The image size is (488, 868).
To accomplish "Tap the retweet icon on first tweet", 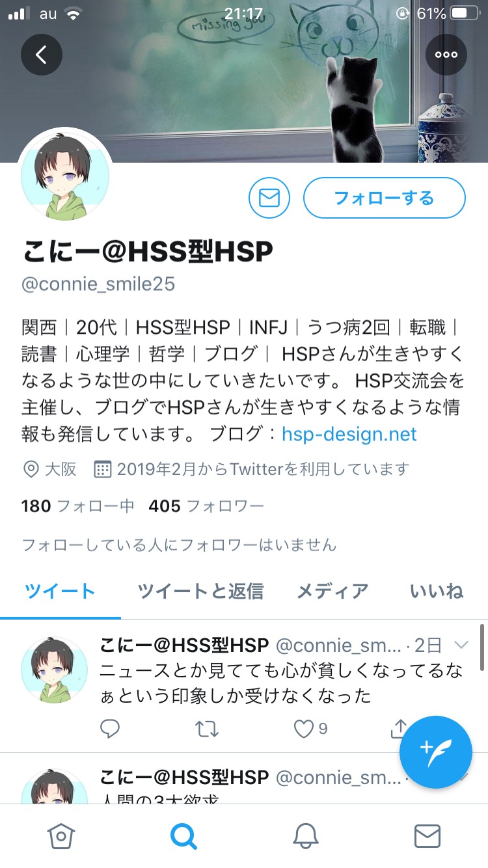I will coord(207,729).
